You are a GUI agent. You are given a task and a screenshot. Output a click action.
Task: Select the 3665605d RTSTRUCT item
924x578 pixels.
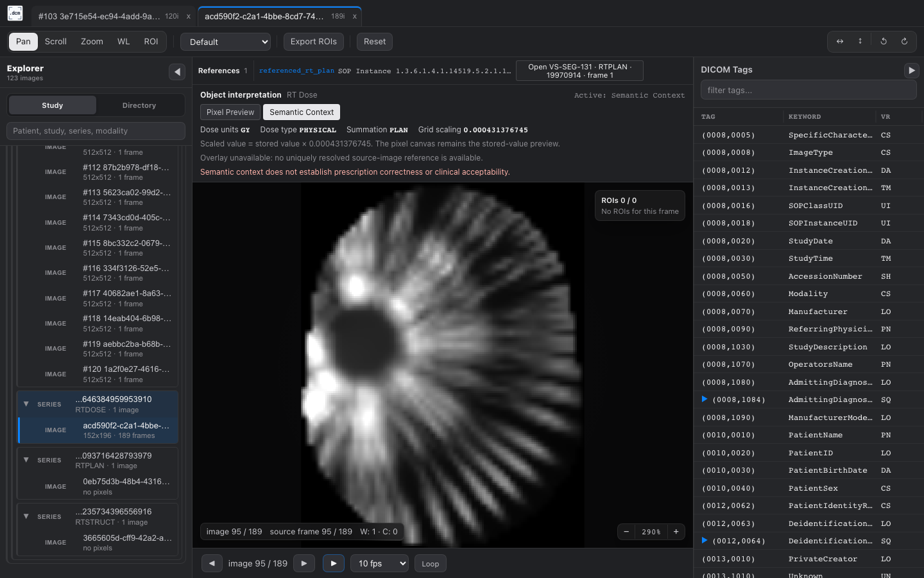coord(98,543)
